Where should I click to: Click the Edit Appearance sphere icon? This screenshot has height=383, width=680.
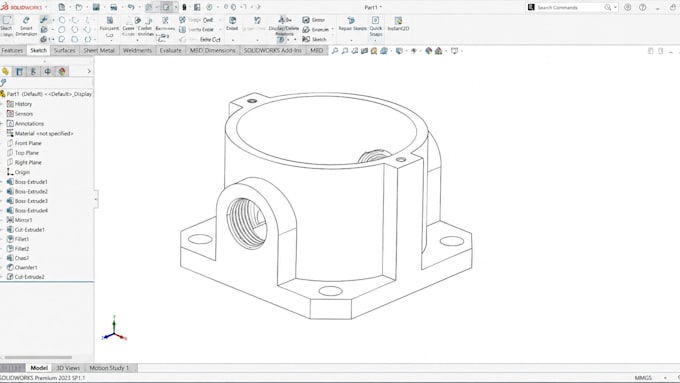pos(428,51)
